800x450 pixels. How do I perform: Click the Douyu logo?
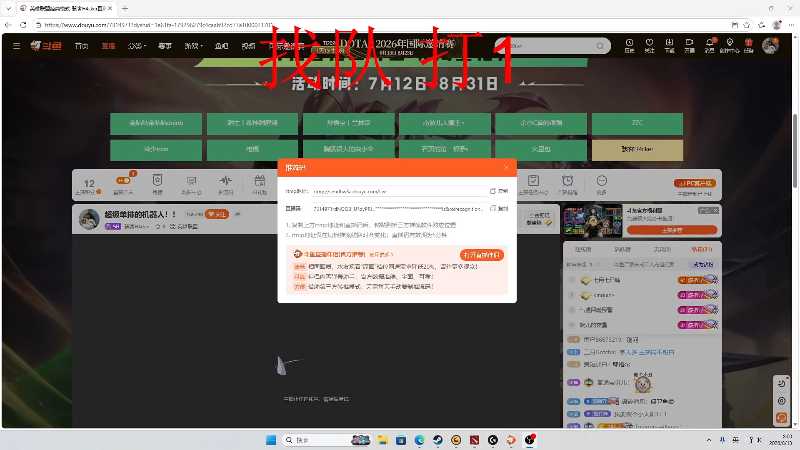[x=46, y=46]
